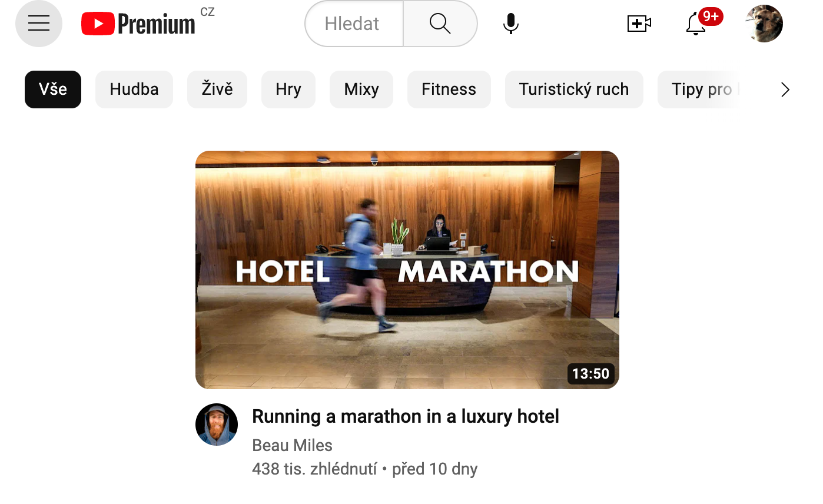823x504 pixels.
Task: Pick the Turistický ruch chip
Action: click(x=574, y=89)
